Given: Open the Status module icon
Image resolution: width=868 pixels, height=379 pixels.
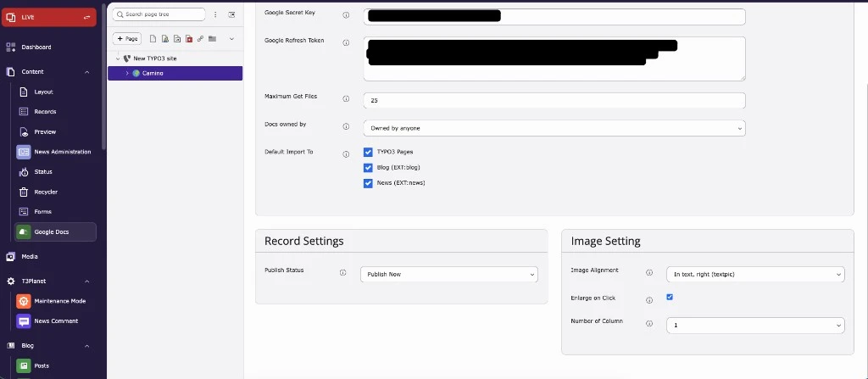Looking at the screenshot, I should 24,172.
